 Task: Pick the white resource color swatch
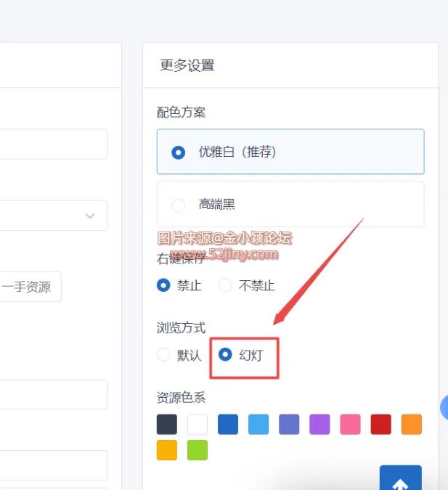[197, 424]
